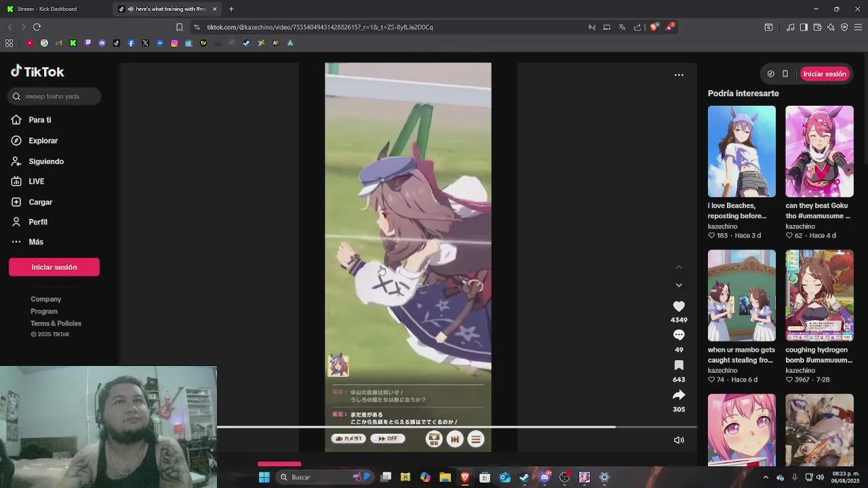Open the three-dot video options menu
868x488 pixels.
pos(679,75)
